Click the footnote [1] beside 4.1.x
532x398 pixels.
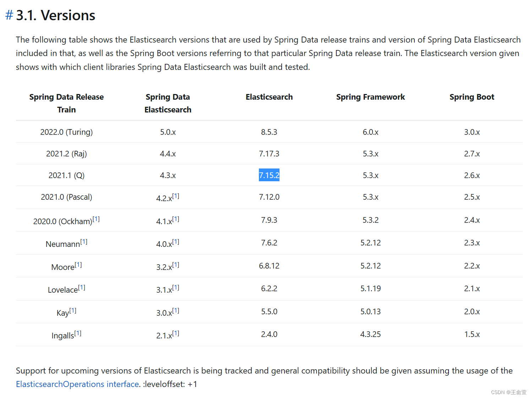[176, 219]
